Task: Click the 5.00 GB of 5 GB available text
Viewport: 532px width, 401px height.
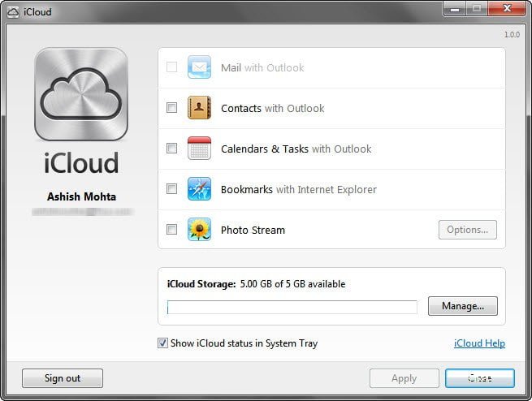Action: click(293, 284)
